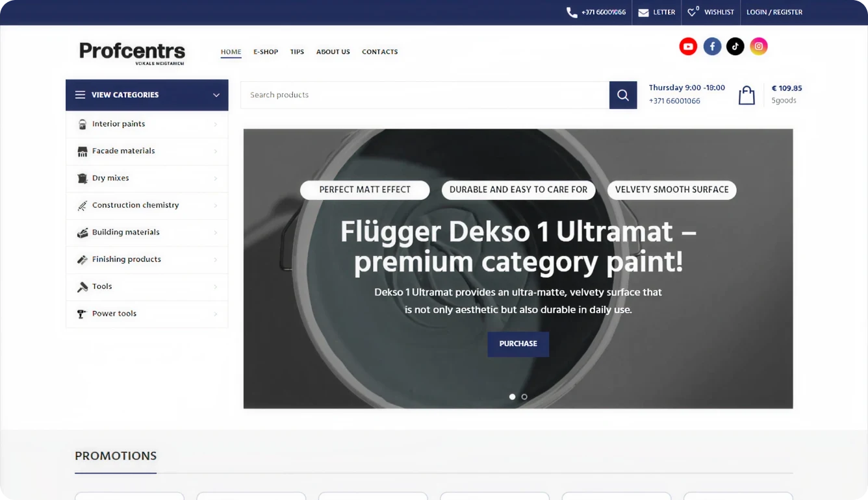This screenshot has width=868, height=500.
Task: Click the phone handset icon in top bar
Action: coord(572,12)
